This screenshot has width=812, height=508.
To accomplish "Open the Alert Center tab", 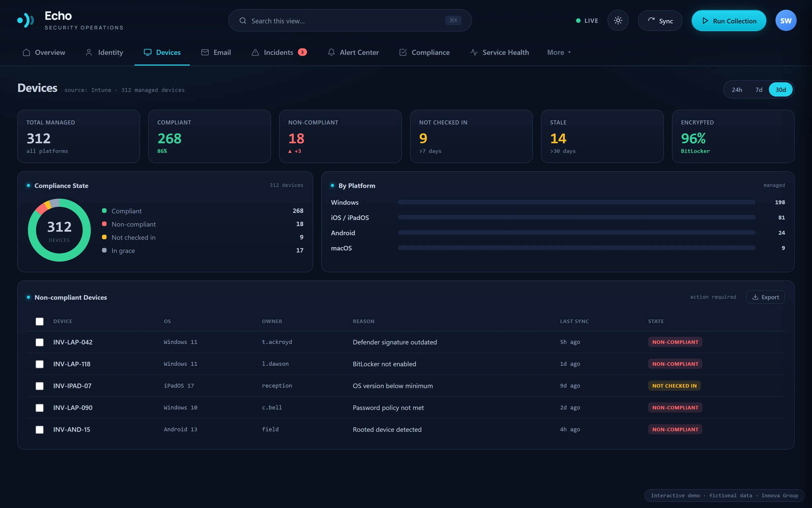I will [x=353, y=52].
